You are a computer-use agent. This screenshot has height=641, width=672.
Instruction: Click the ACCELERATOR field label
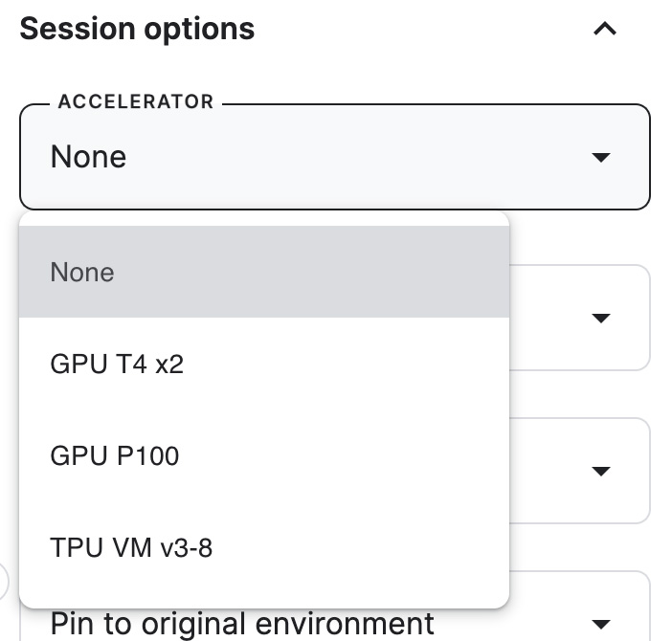[136, 102]
